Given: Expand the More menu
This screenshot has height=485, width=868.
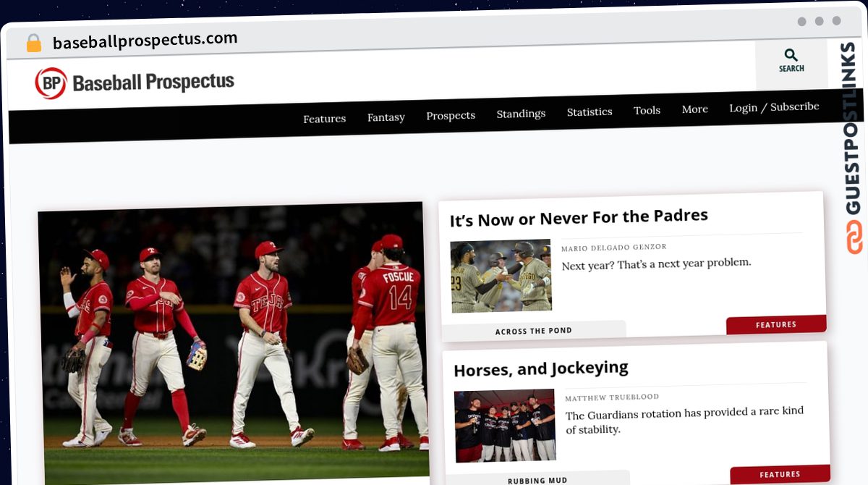Looking at the screenshot, I should click(694, 109).
